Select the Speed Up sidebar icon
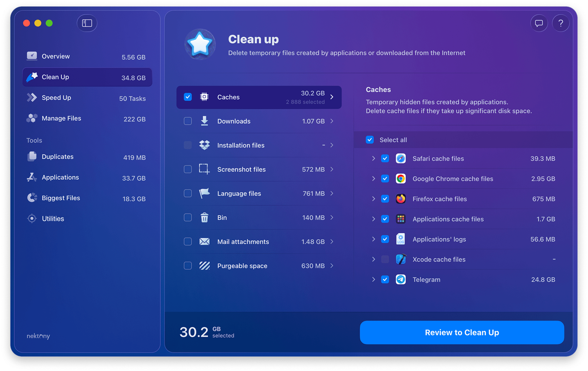588x371 pixels. pyautogui.click(x=32, y=97)
